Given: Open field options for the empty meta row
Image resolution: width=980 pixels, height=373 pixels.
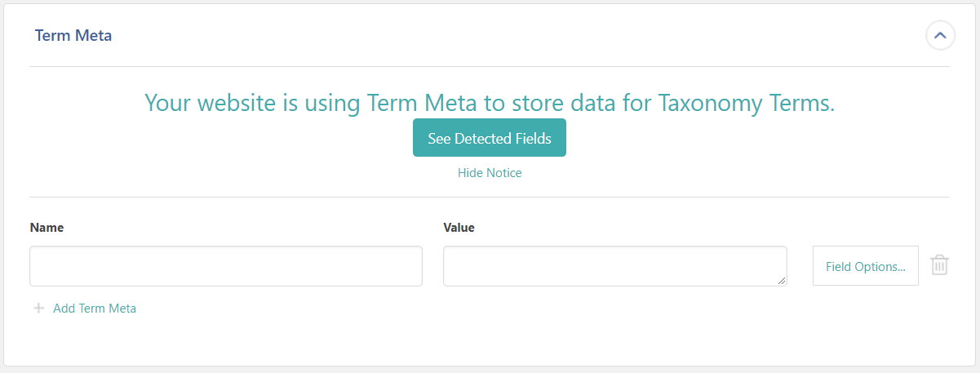Looking at the screenshot, I should tap(866, 266).
